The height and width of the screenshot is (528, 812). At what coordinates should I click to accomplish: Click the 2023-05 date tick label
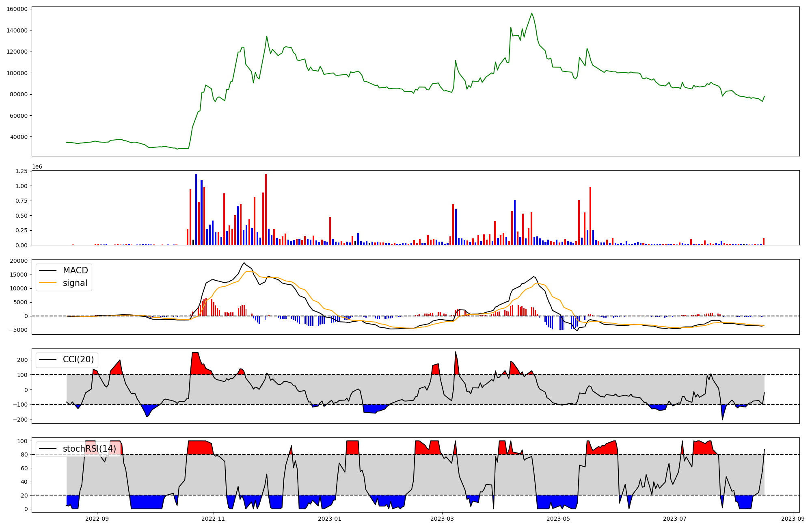[558, 519]
